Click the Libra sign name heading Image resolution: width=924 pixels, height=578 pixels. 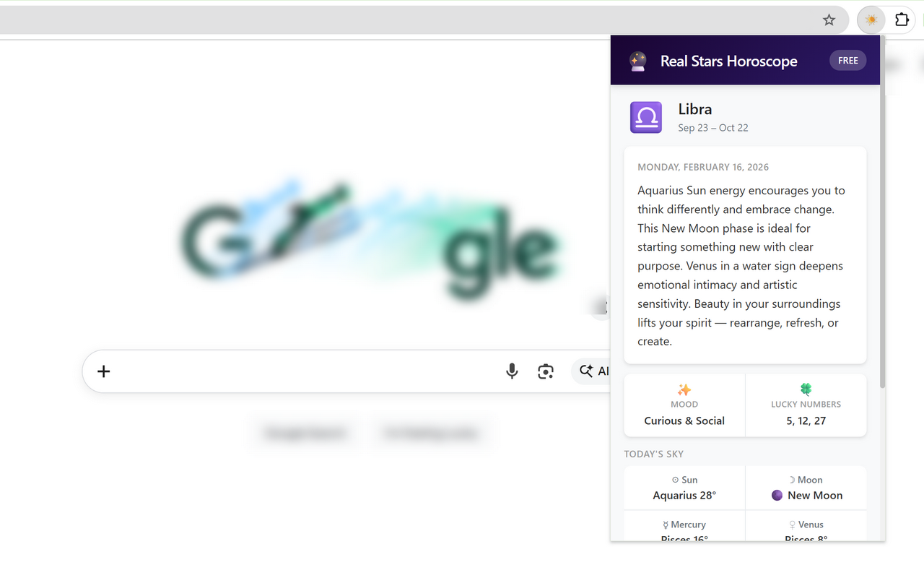(x=694, y=109)
